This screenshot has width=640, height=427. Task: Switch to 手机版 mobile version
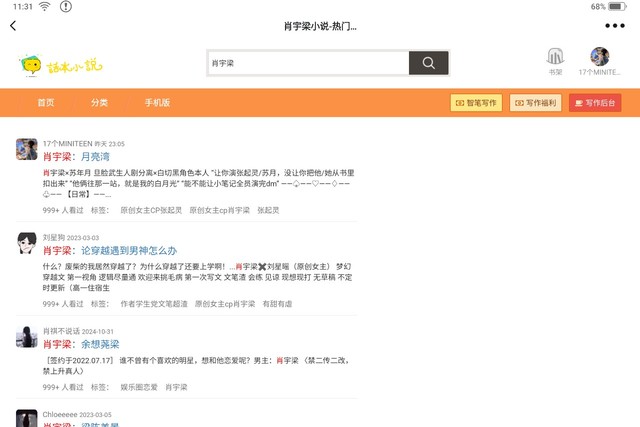[x=157, y=103]
